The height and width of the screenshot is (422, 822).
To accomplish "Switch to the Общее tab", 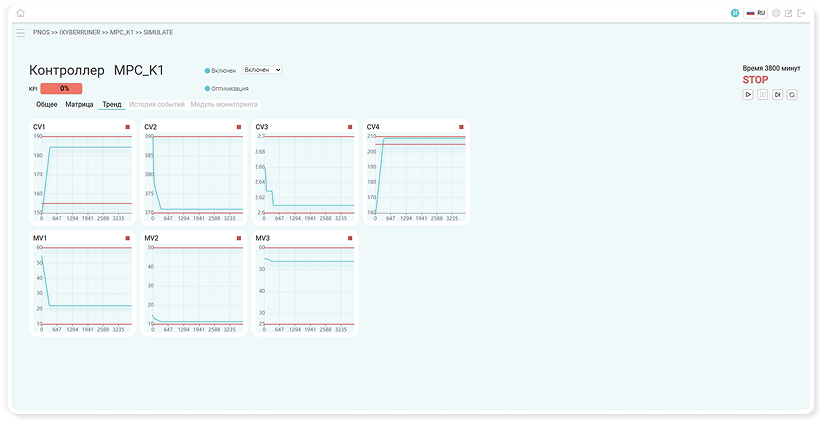I will click(47, 104).
